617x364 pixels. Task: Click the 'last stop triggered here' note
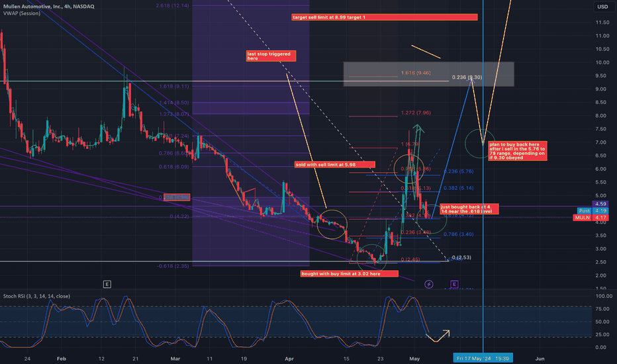(271, 56)
